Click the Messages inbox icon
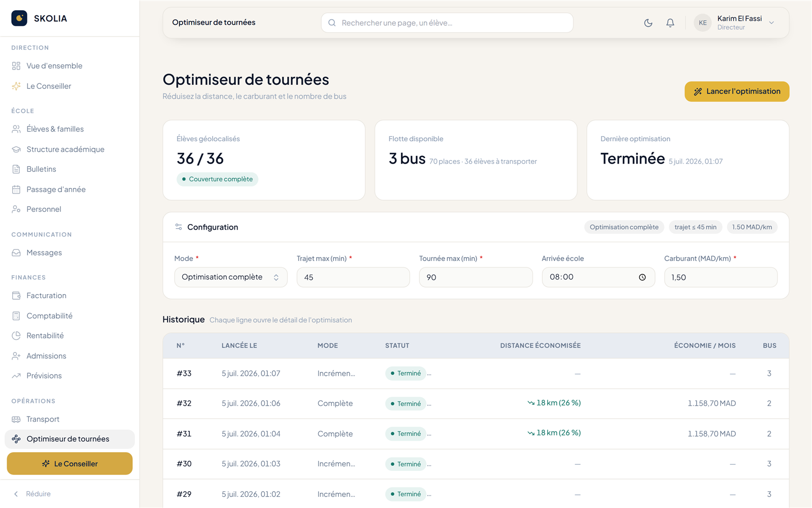This screenshot has width=812, height=508. pos(16,253)
